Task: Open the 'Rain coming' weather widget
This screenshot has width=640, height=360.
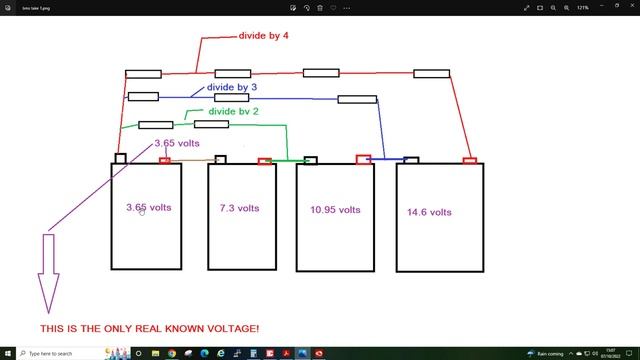Action: (x=546, y=353)
